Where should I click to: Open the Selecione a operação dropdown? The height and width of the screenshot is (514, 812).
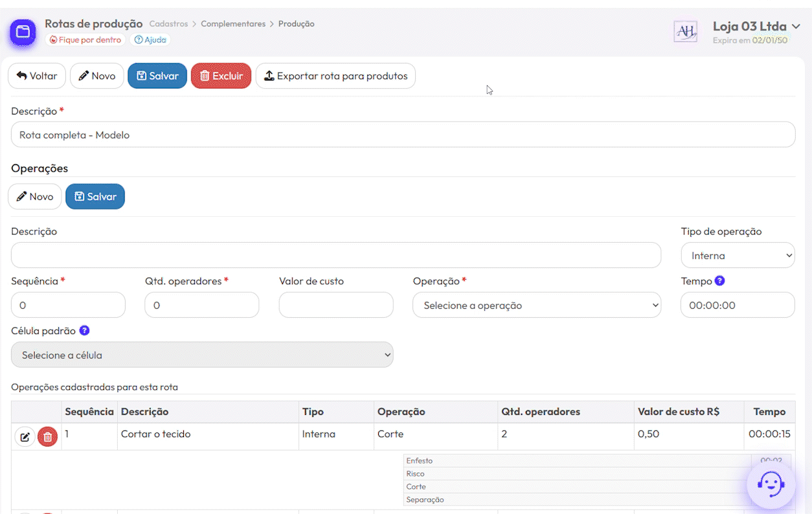(x=536, y=306)
